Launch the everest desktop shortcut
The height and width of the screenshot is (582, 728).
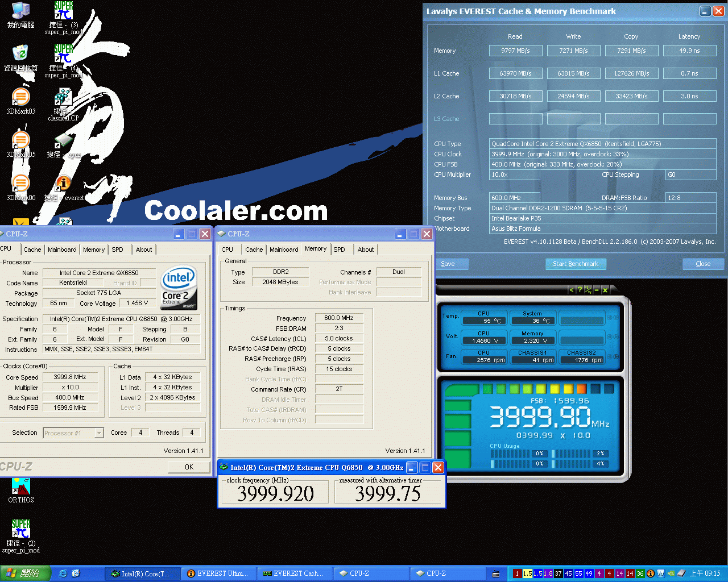coord(64,188)
